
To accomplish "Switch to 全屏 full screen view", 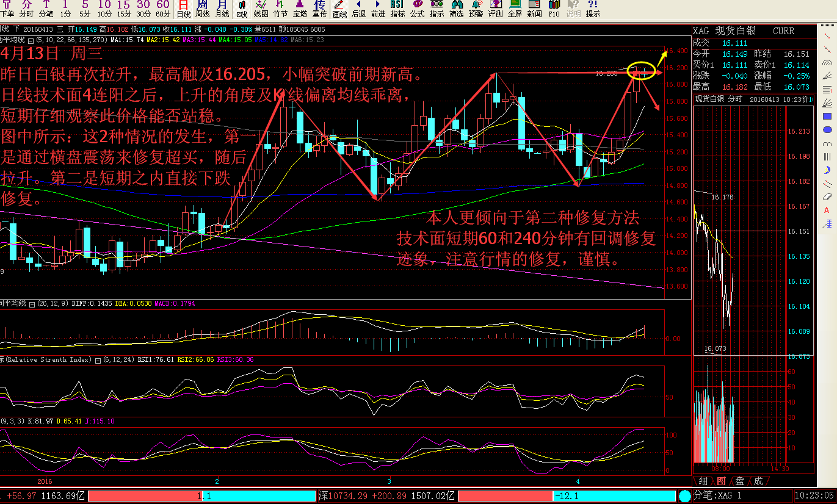I will (515, 9).
